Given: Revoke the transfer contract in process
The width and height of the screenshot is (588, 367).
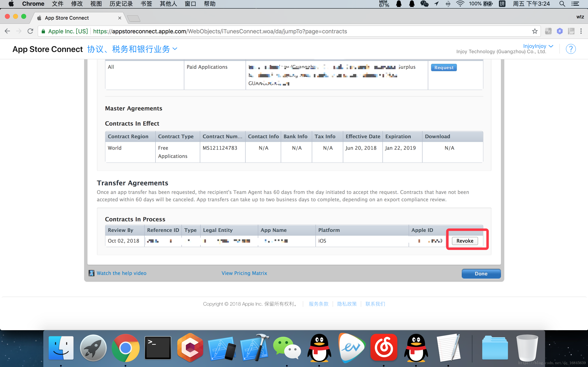Looking at the screenshot, I should (x=465, y=241).
